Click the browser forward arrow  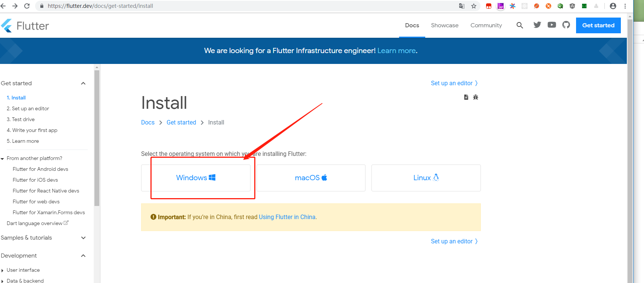point(15,6)
